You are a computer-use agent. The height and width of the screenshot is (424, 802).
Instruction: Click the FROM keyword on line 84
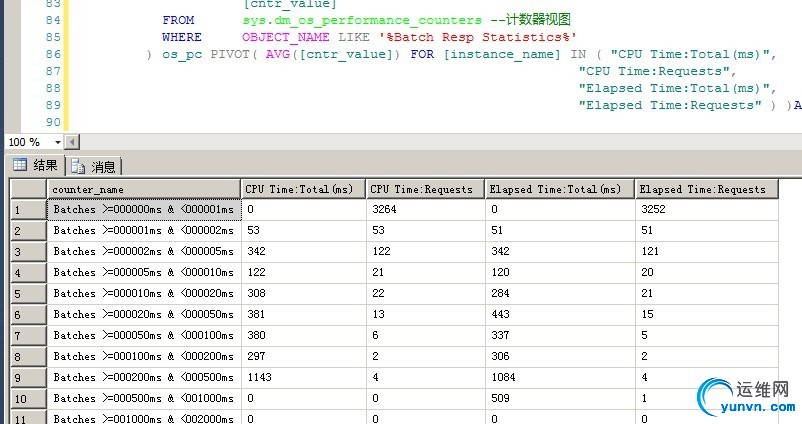coord(178,20)
